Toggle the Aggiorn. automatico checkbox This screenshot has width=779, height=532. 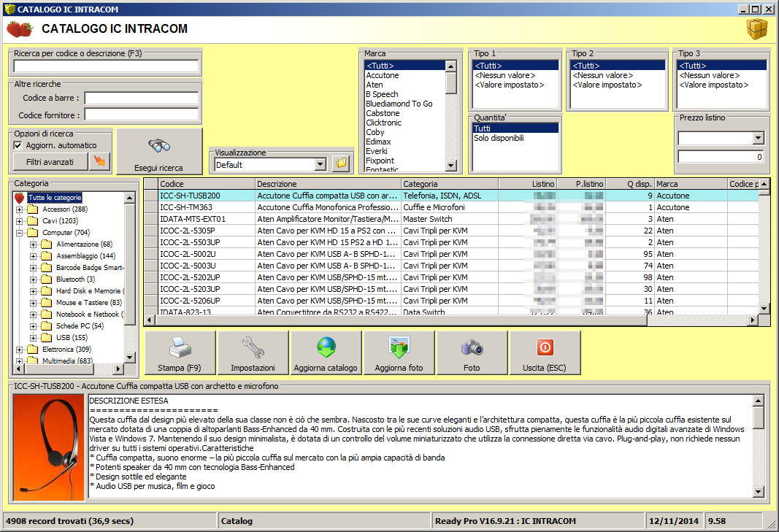18,145
